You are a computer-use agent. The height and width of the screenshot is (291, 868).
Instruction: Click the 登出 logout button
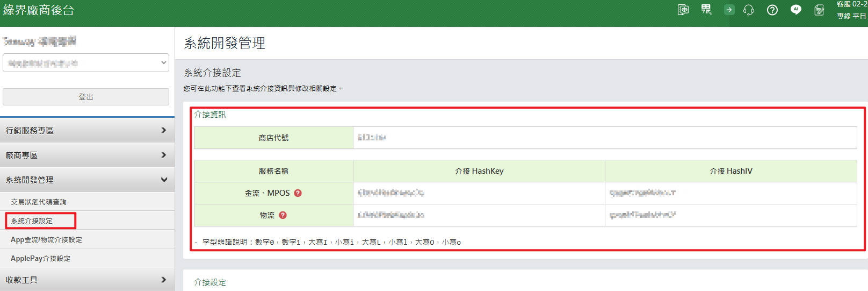pos(86,97)
